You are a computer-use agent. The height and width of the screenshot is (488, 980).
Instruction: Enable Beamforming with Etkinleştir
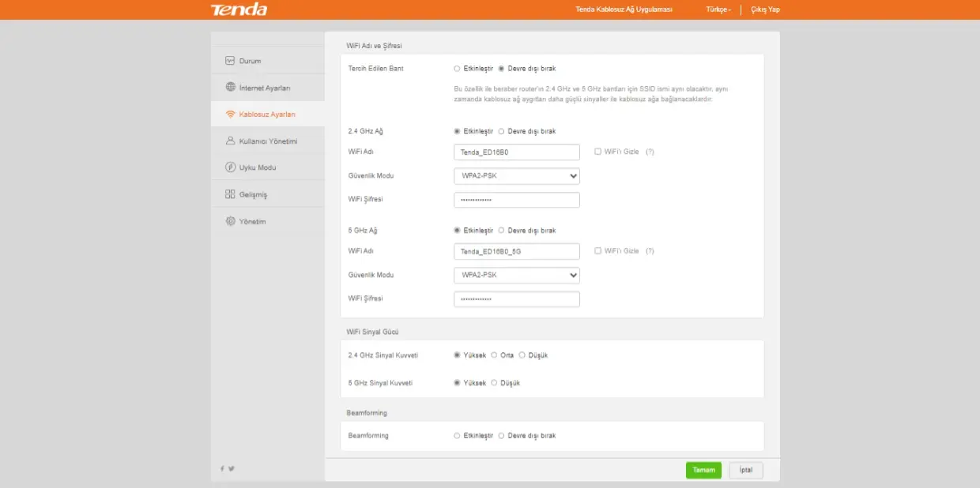coord(457,436)
